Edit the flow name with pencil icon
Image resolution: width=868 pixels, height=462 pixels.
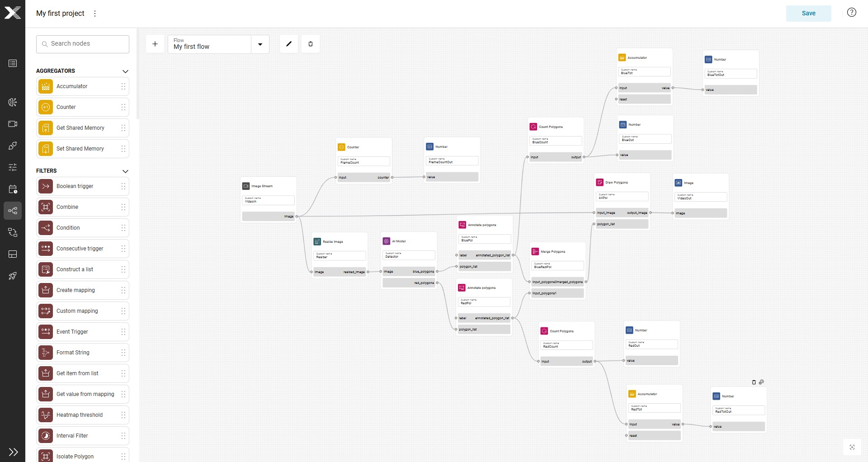[x=289, y=44]
